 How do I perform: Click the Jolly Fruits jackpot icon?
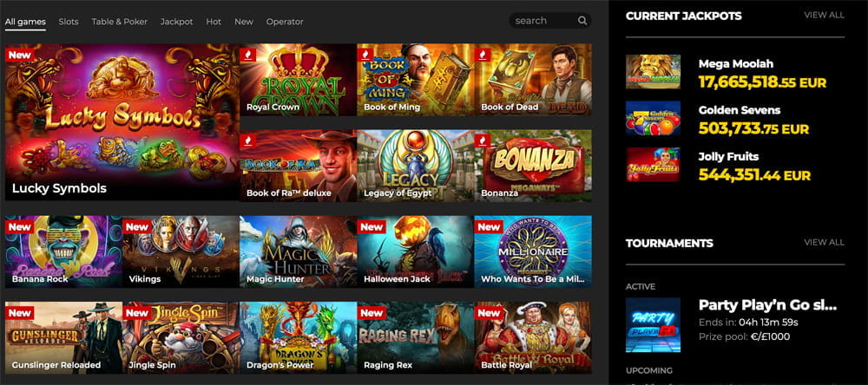click(654, 164)
